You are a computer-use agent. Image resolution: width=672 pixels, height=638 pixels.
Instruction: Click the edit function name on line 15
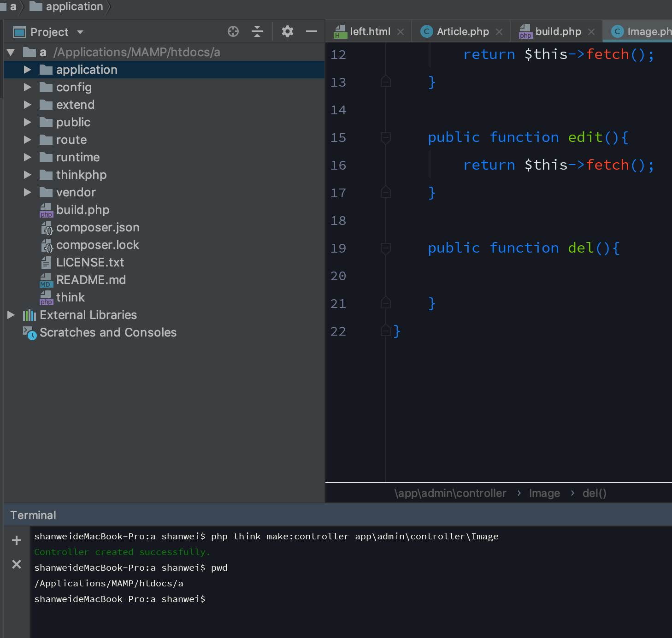(x=585, y=137)
